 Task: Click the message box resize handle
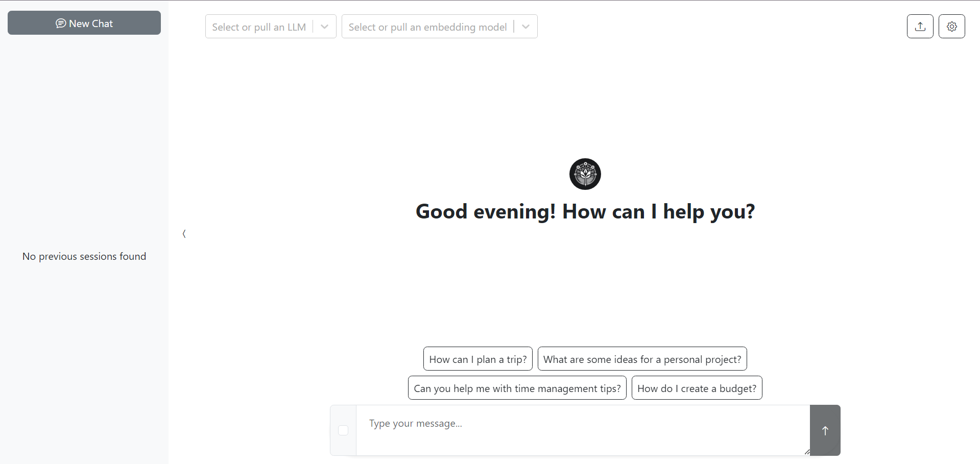pyautogui.click(x=807, y=452)
